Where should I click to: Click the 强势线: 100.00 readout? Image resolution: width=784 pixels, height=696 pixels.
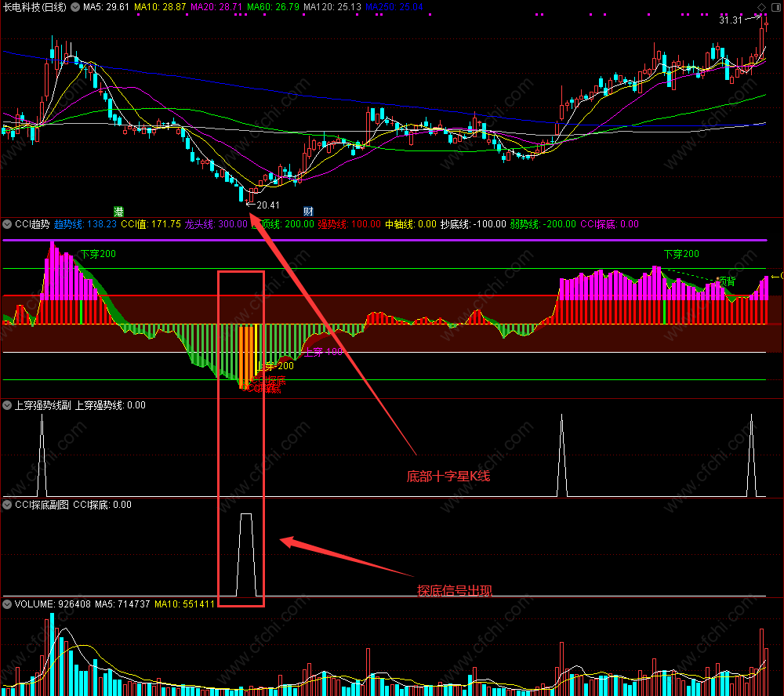click(349, 224)
